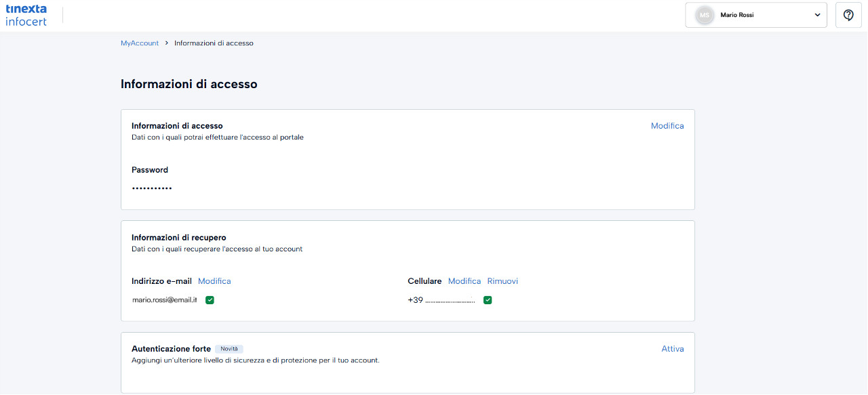Enable strong authentication with Attiva

point(673,349)
